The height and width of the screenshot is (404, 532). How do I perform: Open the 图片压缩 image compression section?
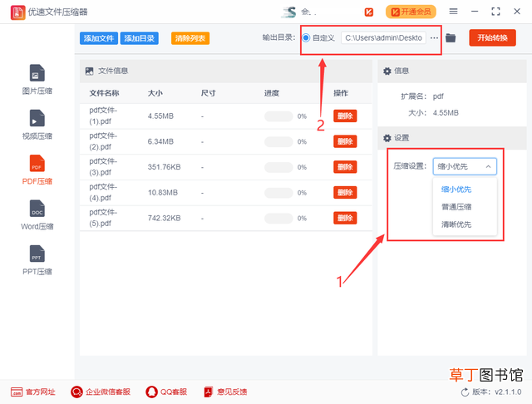click(x=37, y=79)
